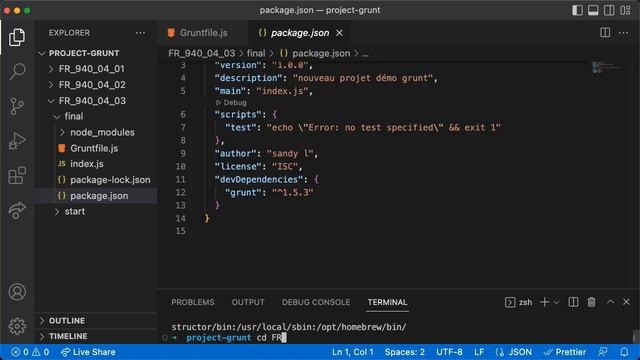Place cursor on the "grunt": "^1.5.3" line

[269, 193]
